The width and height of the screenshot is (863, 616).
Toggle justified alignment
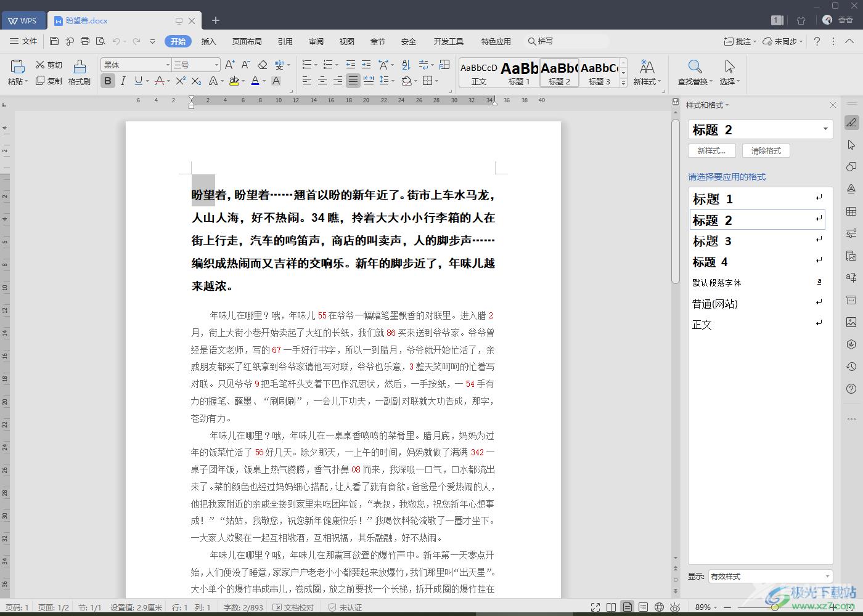(x=353, y=81)
